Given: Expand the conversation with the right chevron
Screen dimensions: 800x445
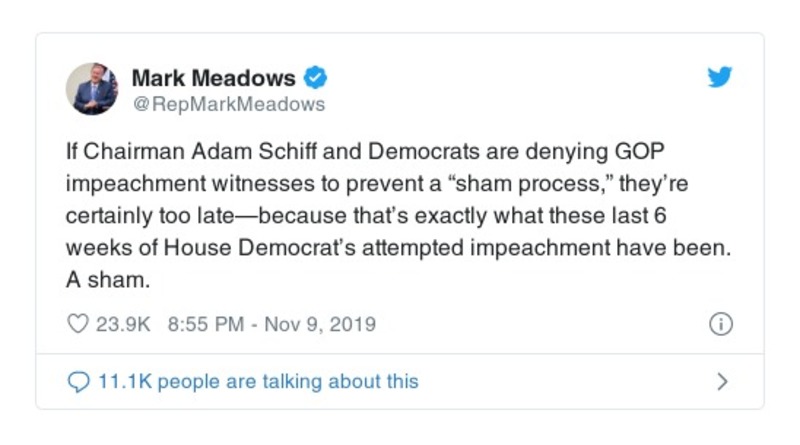Looking at the screenshot, I should [722, 381].
